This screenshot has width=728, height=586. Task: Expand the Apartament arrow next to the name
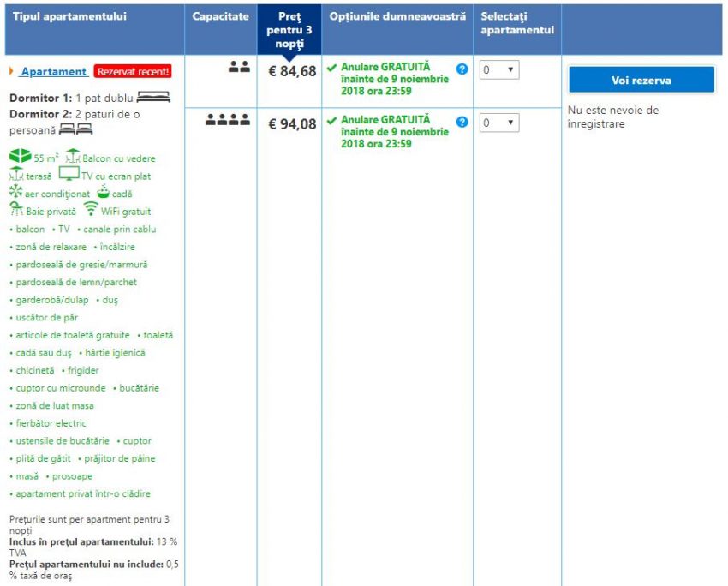[12, 72]
